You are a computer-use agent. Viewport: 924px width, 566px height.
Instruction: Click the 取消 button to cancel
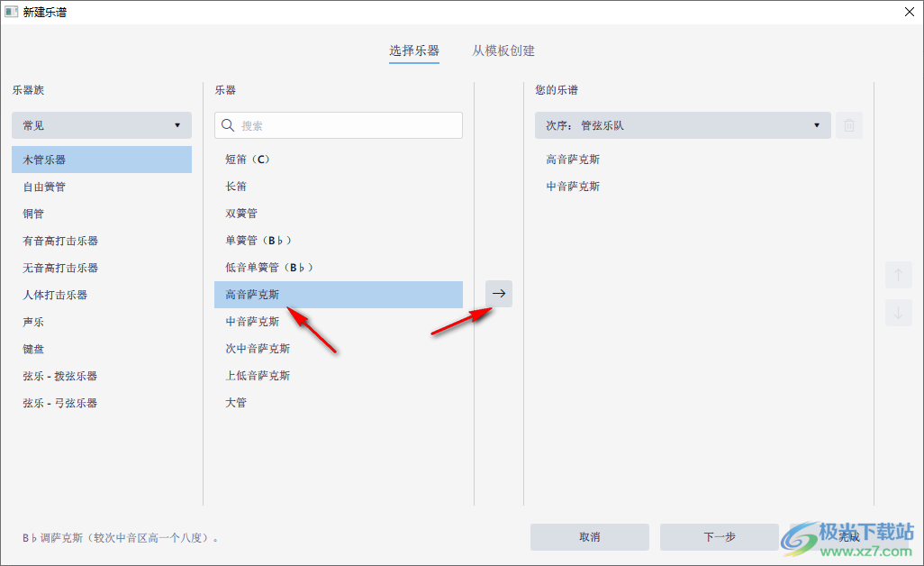(590, 536)
